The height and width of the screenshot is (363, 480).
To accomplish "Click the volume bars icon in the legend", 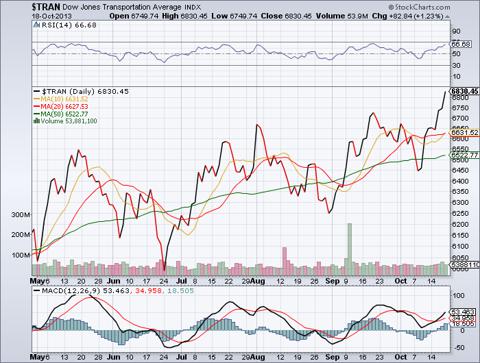I will [37, 121].
